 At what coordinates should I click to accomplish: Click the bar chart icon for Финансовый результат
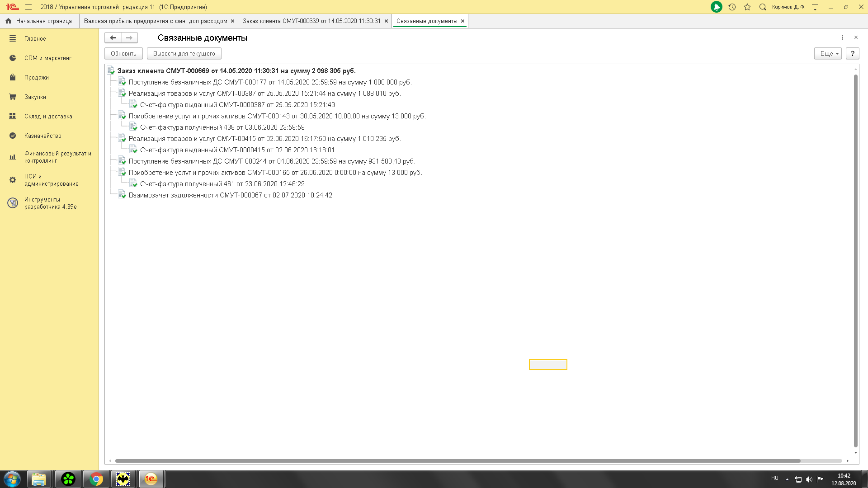pyautogui.click(x=13, y=157)
